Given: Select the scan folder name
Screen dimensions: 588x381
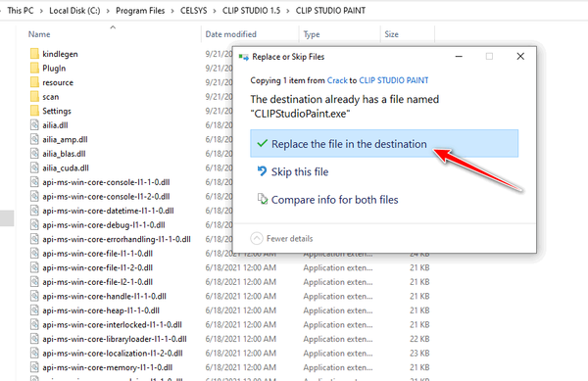Looking at the screenshot, I should (51, 97).
